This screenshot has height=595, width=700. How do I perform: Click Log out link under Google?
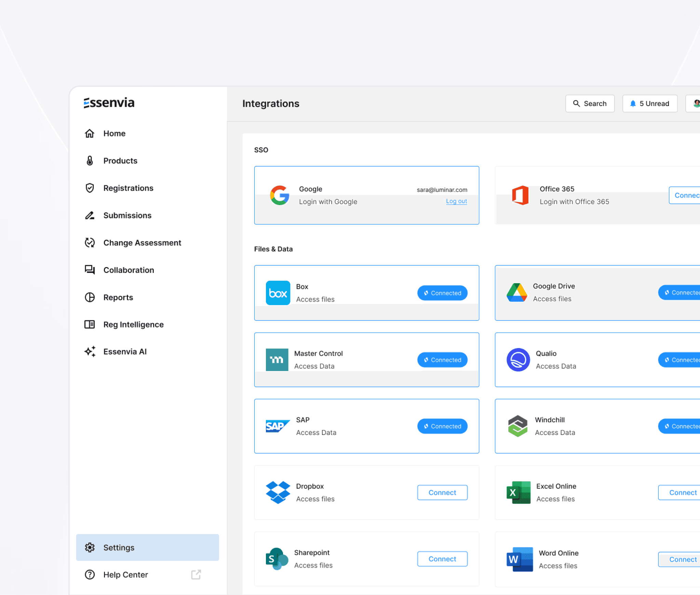[x=456, y=201]
